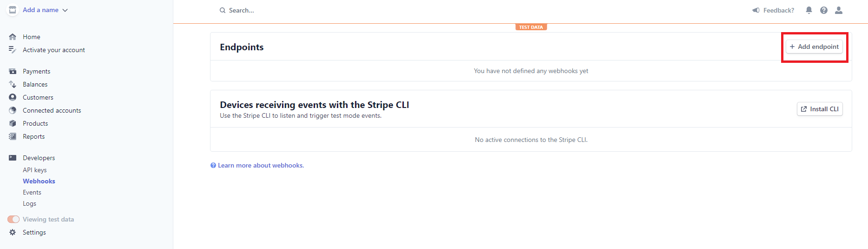The image size is (868, 249).
Task: Click the Balances arrows icon
Action: [x=13, y=84]
